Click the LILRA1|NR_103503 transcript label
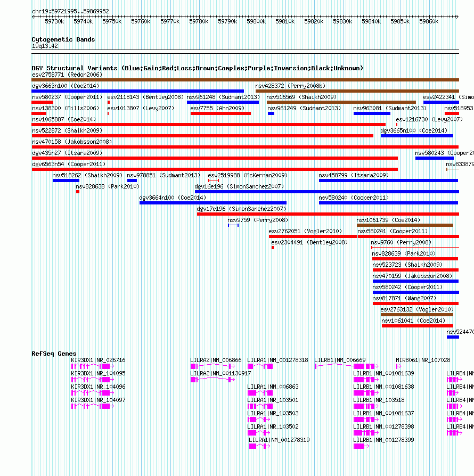 [273, 414]
